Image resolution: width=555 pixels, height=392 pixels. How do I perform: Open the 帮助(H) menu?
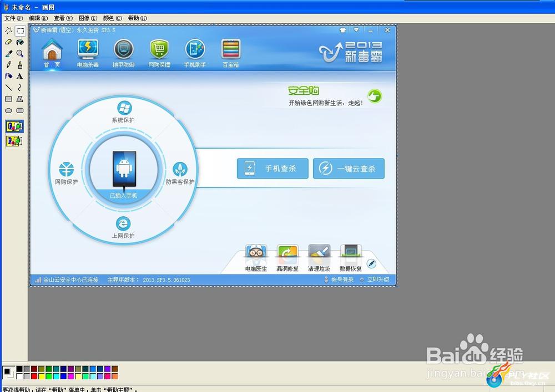(x=137, y=18)
